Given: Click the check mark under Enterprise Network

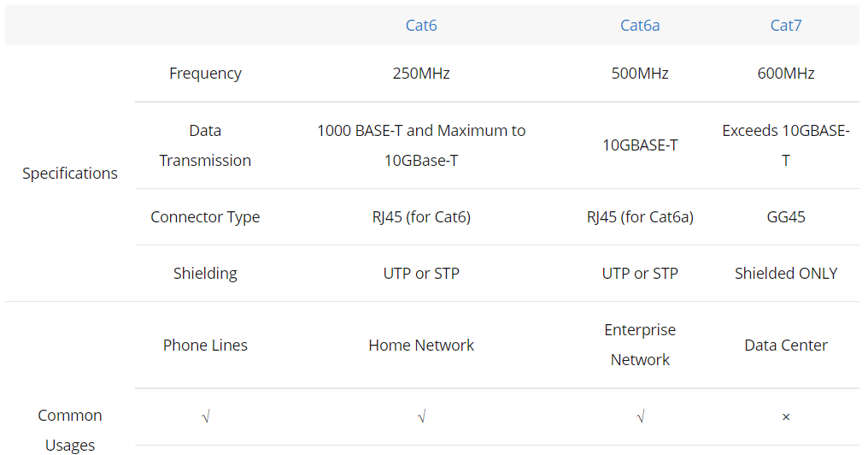Looking at the screenshot, I should pos(641,417).
